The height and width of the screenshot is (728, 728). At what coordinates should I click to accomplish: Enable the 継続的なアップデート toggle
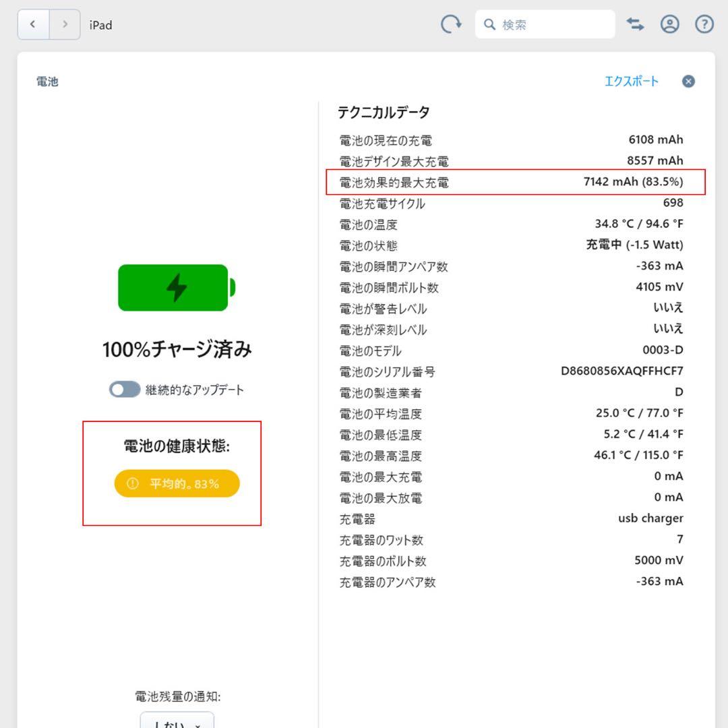pyautogui.click(x=124, y=389)
